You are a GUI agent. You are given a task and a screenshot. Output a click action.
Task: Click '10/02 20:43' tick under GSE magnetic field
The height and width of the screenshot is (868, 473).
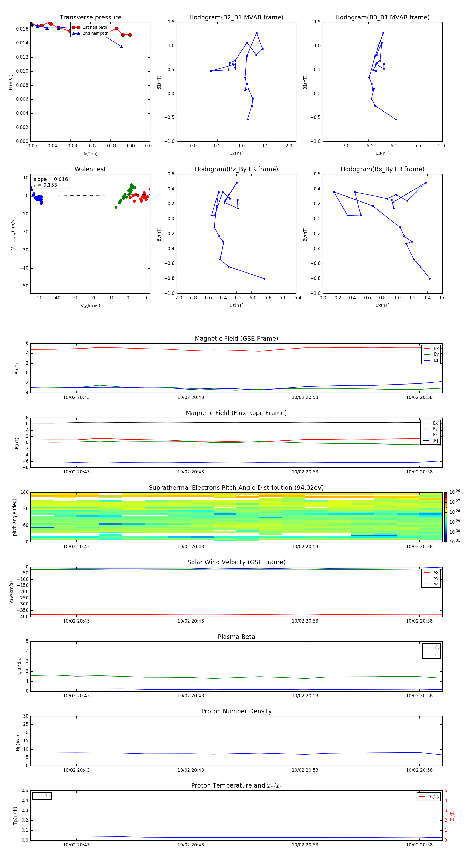(x=76, y=398)
